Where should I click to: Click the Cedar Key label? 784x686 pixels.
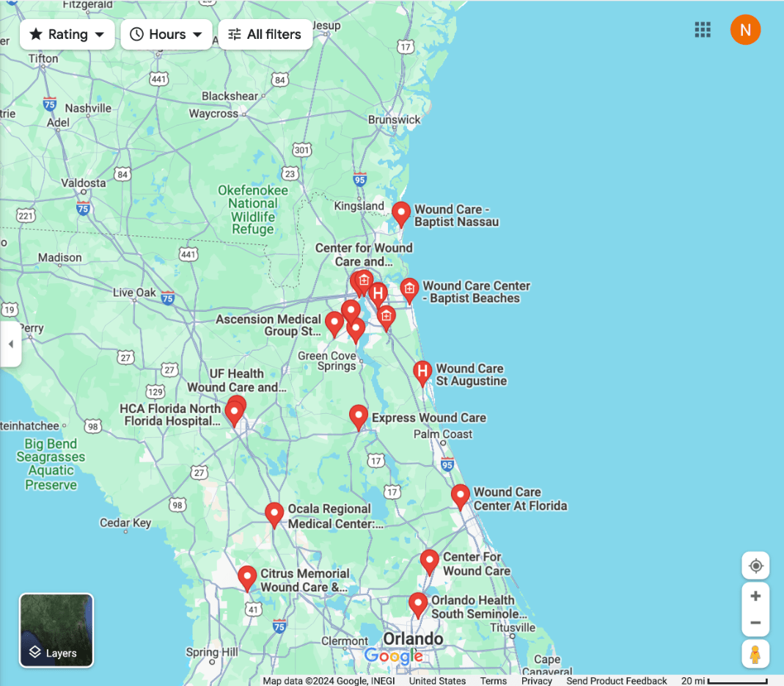point(125,523)
